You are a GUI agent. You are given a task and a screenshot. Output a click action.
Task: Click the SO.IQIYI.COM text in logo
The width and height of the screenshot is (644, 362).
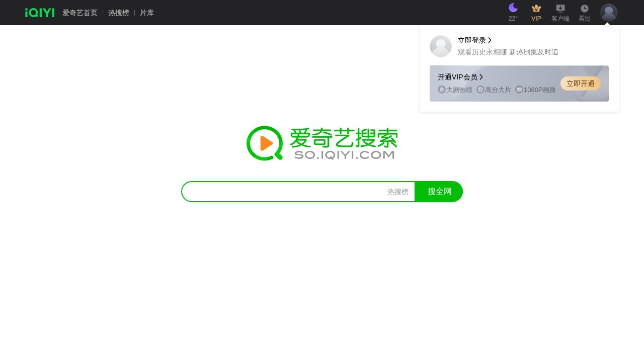point(344,155)
